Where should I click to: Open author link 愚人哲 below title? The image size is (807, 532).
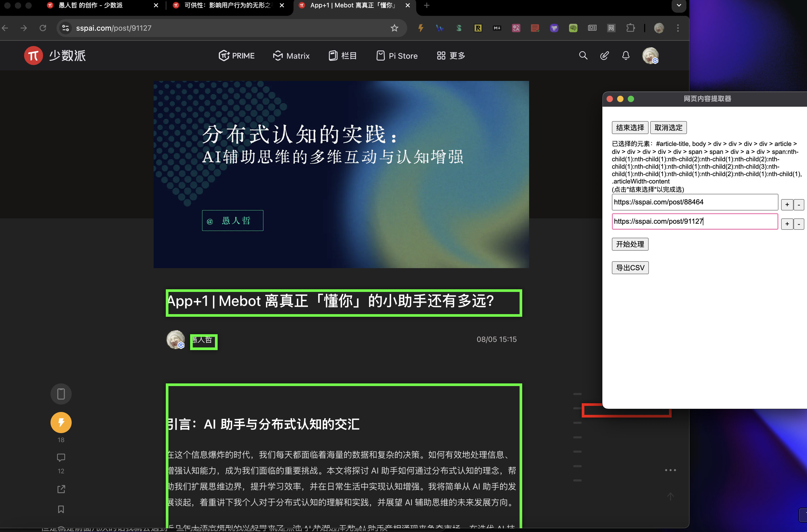(203, 340)
